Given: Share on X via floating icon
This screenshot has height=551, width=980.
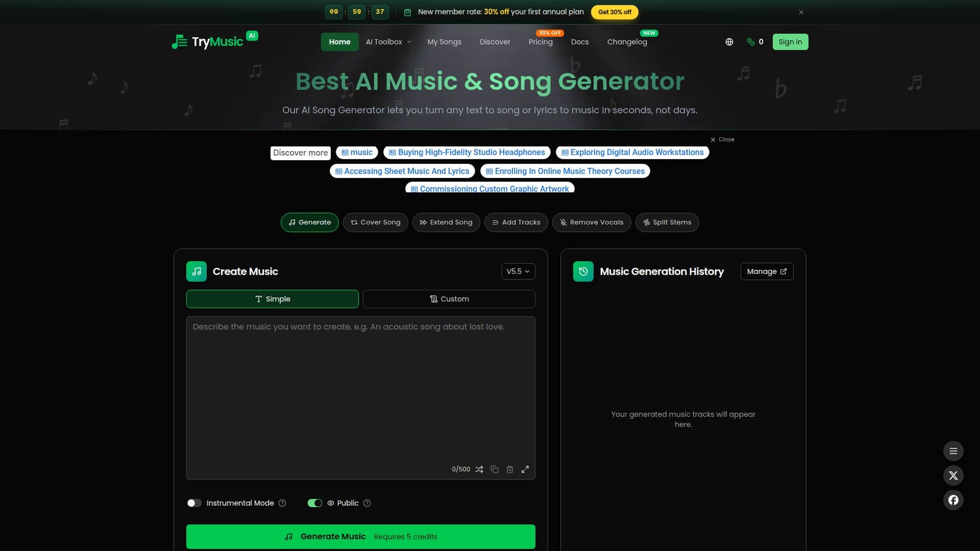Looking at the screenshot, I should (x=953, y=475).
